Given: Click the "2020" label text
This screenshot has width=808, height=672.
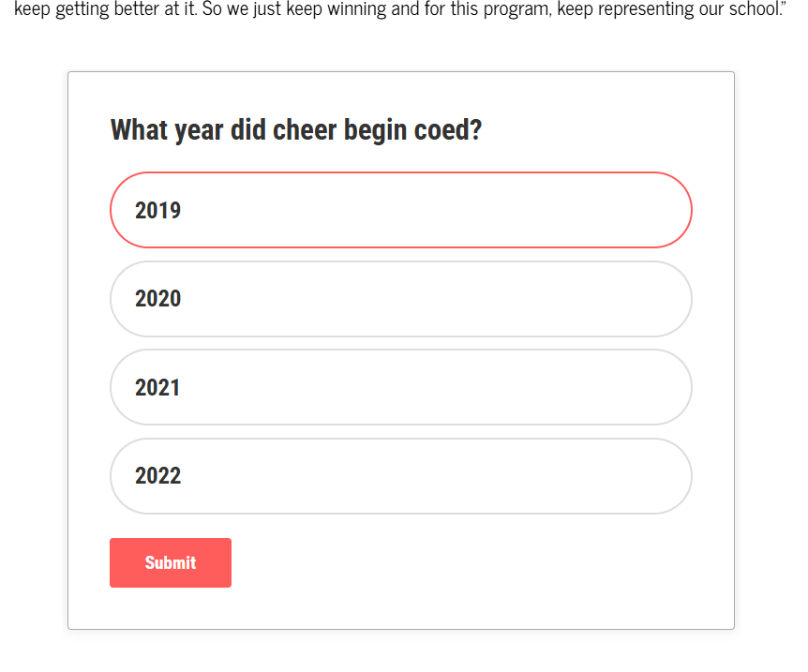Looking at the screenshot, I should (x=157, y=299).
